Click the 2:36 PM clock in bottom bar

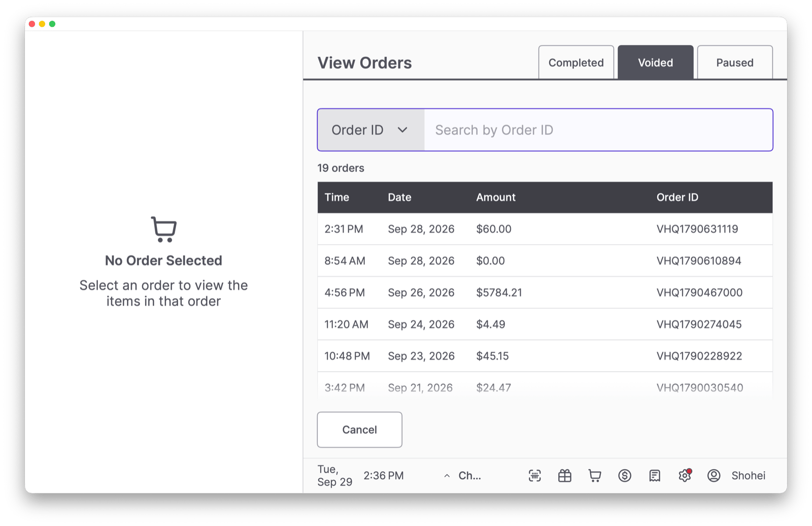click(384, 476)
